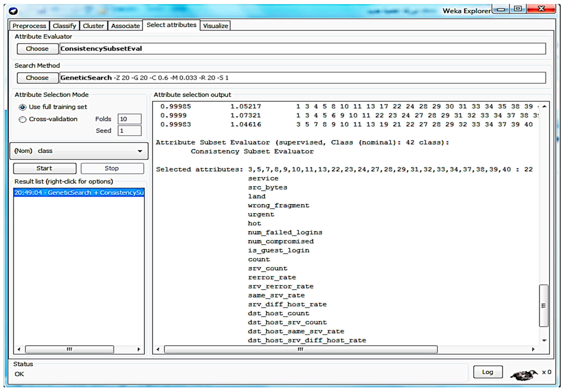Open the Visualize tab
The image size is (563, 392).
pos(215,26)
